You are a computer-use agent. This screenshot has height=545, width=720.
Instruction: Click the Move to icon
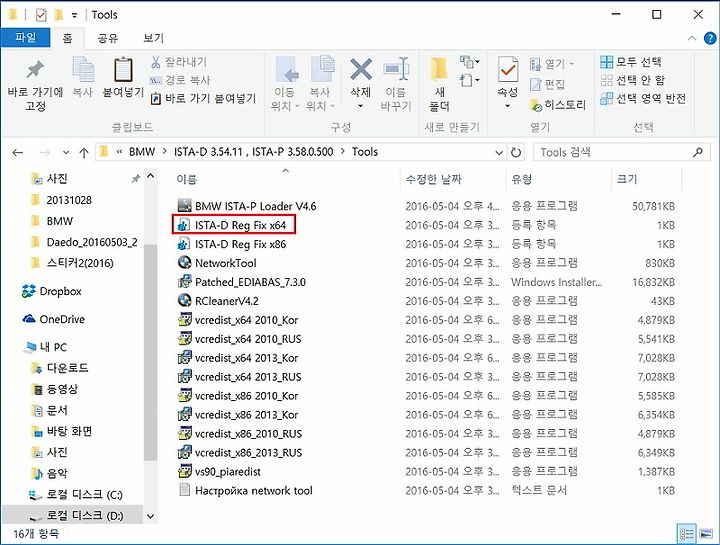tap(286, 69)
